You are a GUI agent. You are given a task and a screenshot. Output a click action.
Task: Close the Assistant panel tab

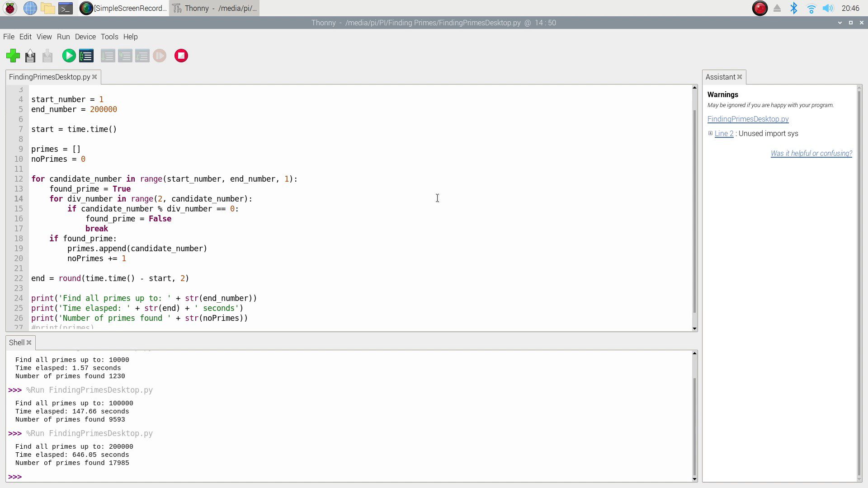pos(740,77)
